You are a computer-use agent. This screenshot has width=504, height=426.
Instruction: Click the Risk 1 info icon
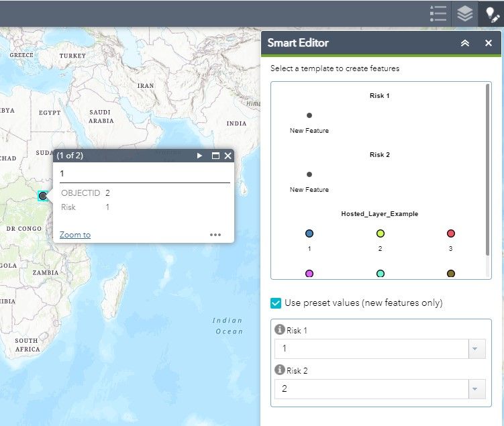coord(280,329)
